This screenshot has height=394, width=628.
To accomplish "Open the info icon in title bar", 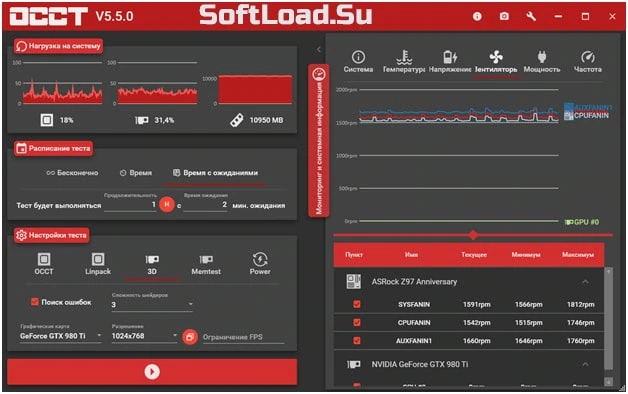I will 477,16.
